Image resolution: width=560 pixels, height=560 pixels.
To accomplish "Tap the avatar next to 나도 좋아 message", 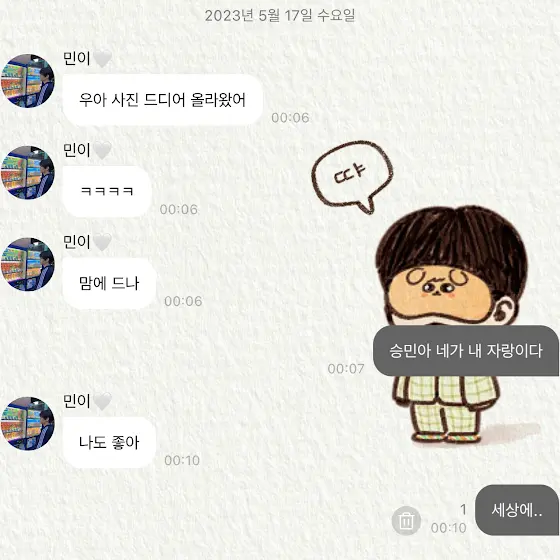I will coord(28,424).
